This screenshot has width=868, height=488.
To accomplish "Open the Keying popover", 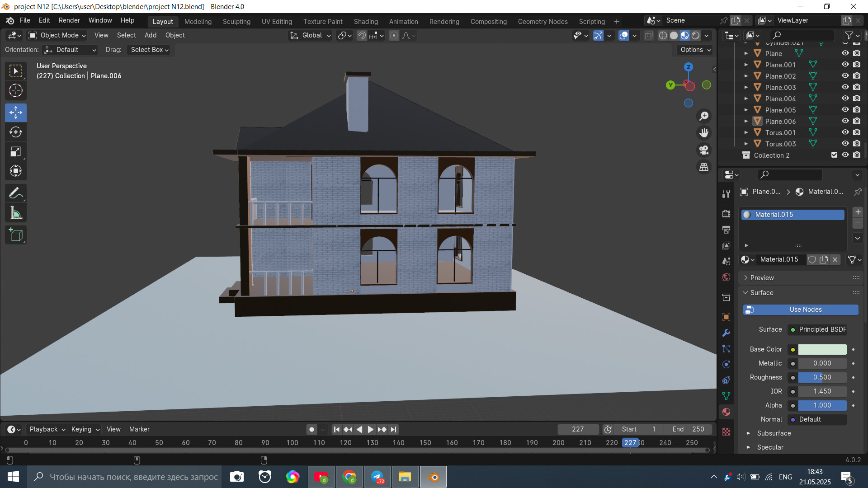I will tap(85, 429).
